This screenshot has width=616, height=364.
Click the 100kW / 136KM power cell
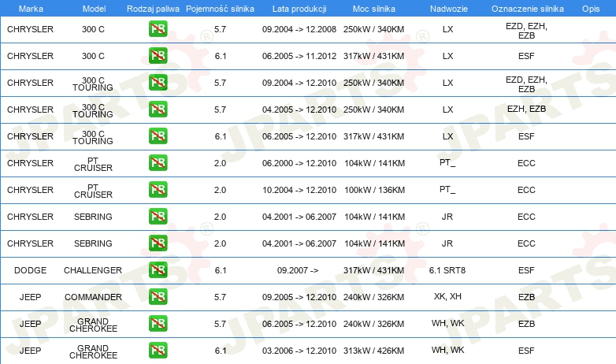tap(374, 190)
